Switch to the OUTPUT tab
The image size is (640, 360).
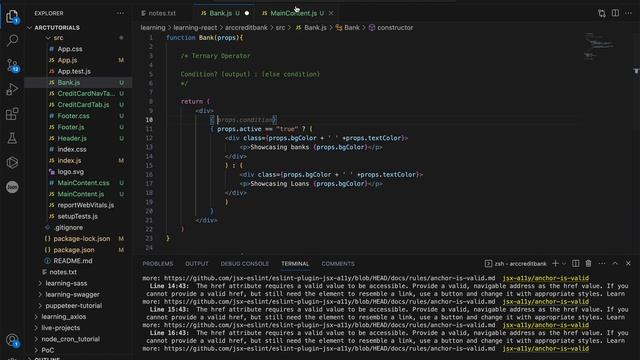197,264
